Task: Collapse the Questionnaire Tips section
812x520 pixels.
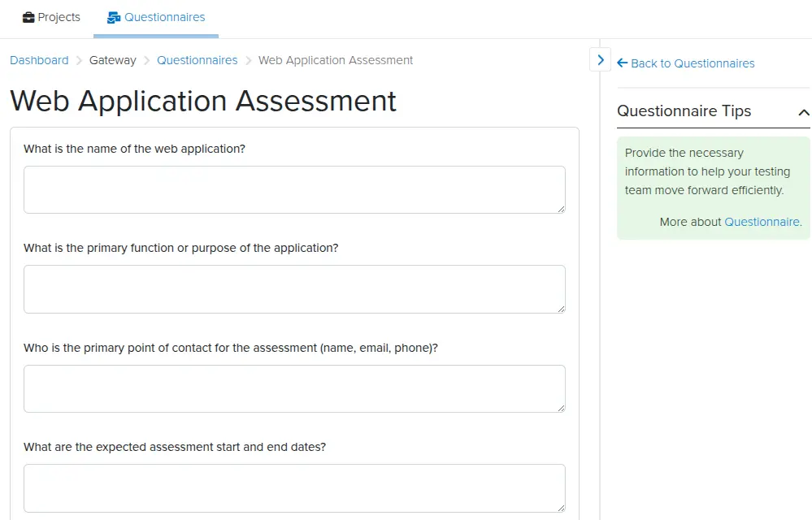Action: (803, 112)
